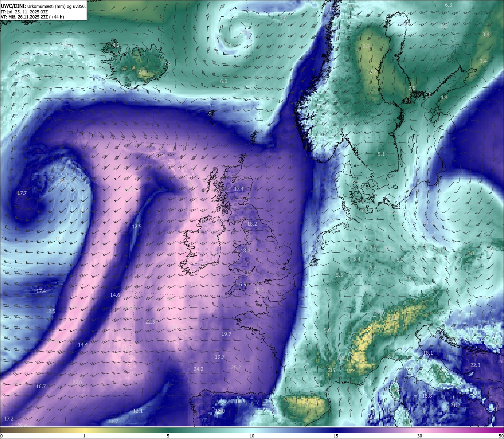Click the 18.2 value over northern England
504x439 pixels.
[x=252, y=224]
